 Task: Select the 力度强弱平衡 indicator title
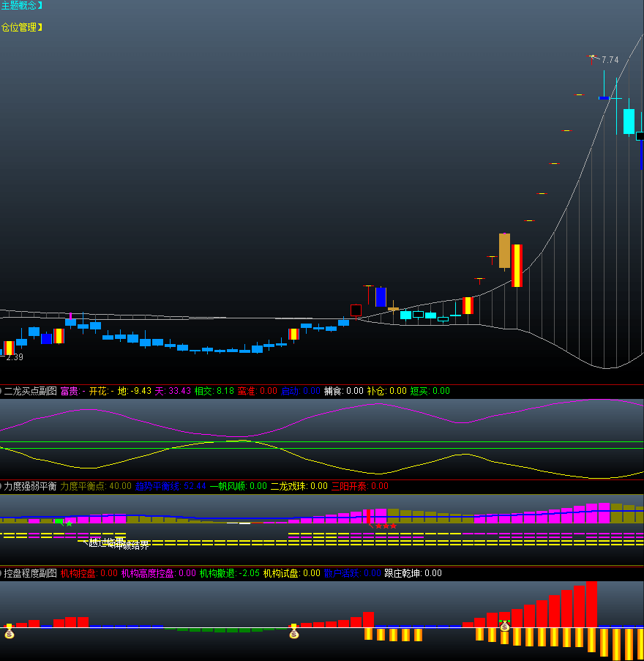coord(30,486)
